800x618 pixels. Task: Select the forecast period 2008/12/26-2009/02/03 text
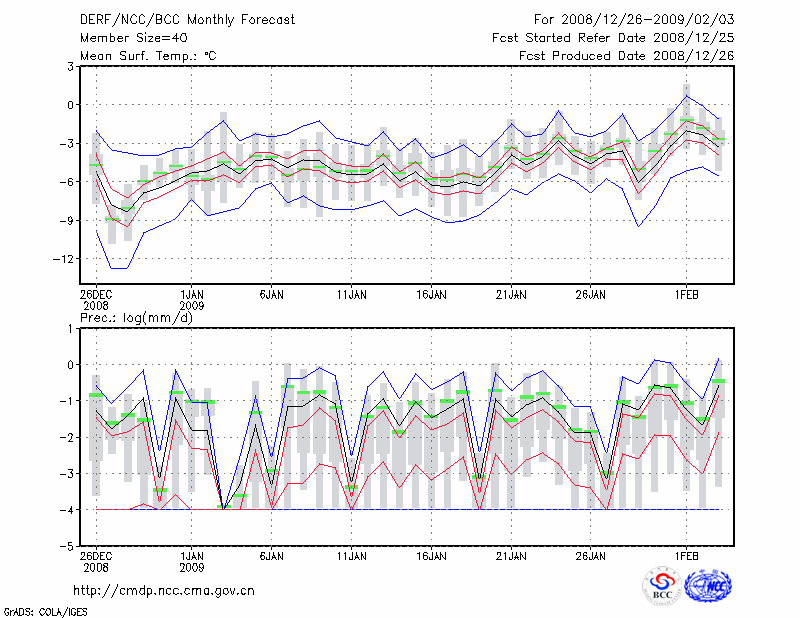(634, 20)
